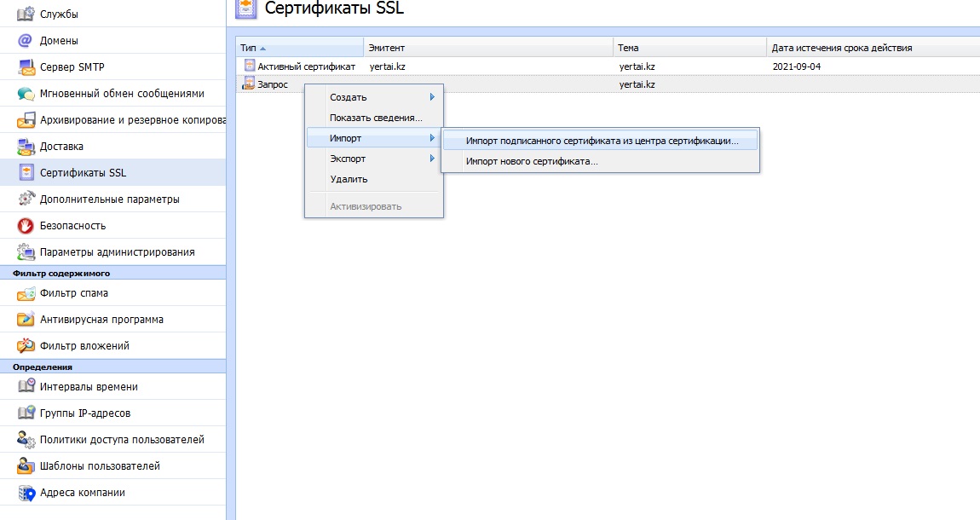Click the Spam filter (Фильтр спама) icon
Image resolution: width=980 pixels, height=520 pixels.
26,293
